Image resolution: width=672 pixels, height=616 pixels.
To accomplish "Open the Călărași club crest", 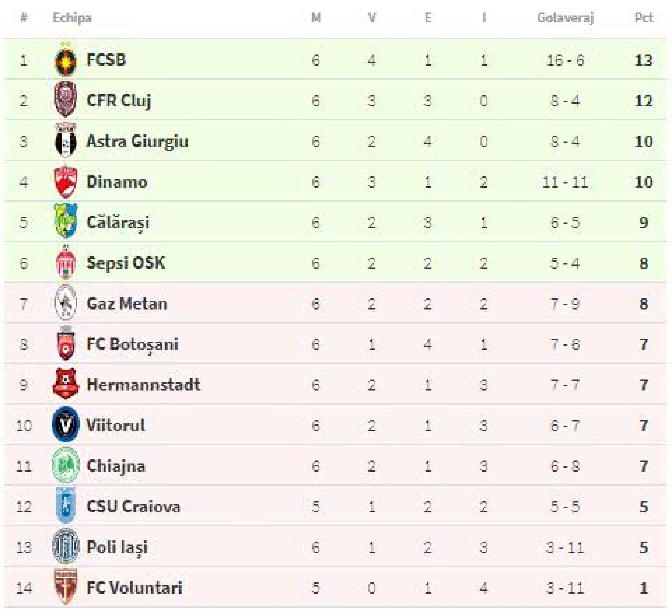I will tap(66, 222).
